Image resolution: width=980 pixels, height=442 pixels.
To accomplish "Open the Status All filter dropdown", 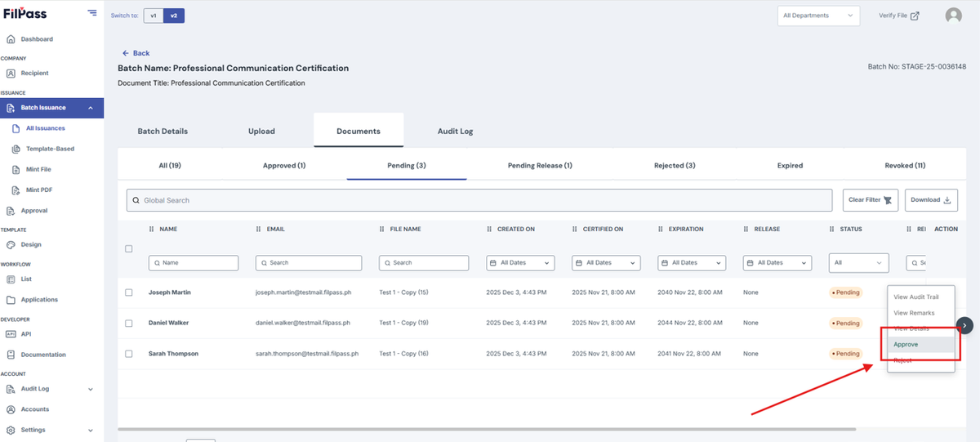I will coord(858,263).
